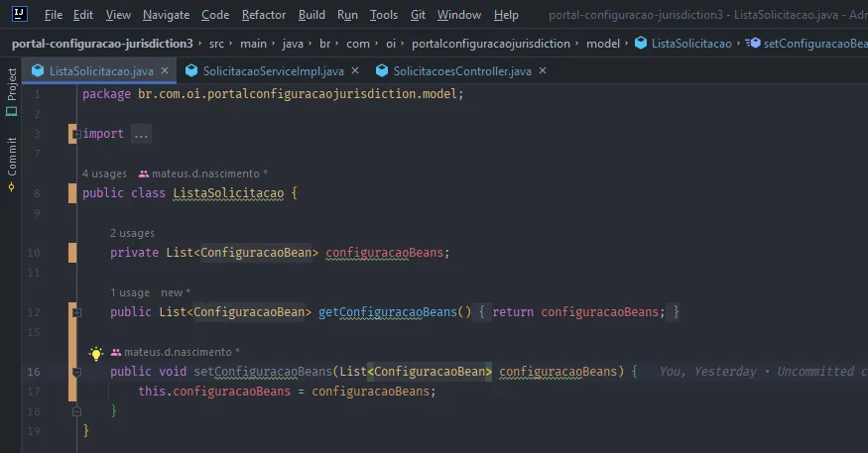Collapse the setConfiguracaoBeans method fold marker
868x453 pixels.
click(77, 372)
